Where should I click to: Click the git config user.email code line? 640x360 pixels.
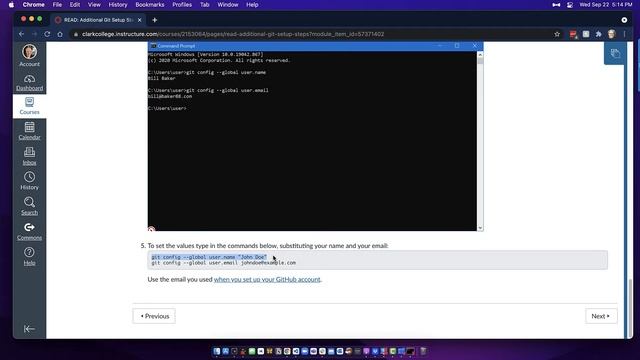224,263
